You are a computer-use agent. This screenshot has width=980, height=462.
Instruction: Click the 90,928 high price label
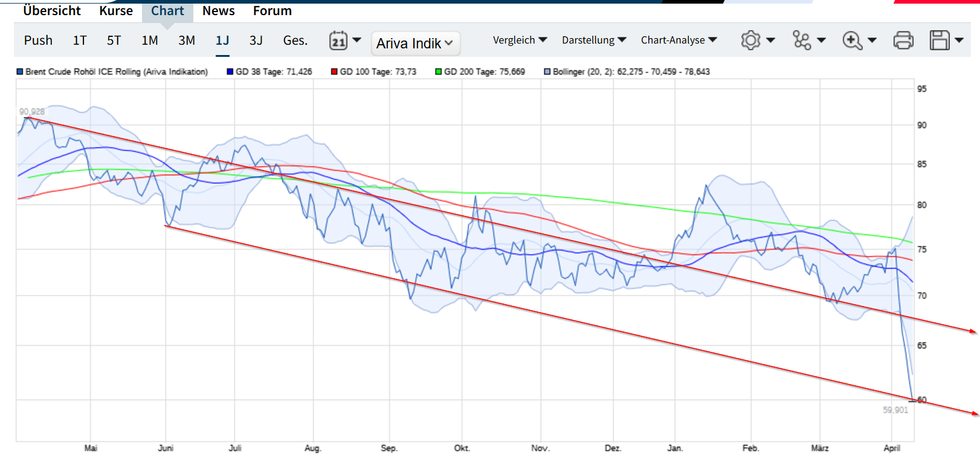pyautogui.click(x=32, y=111)
